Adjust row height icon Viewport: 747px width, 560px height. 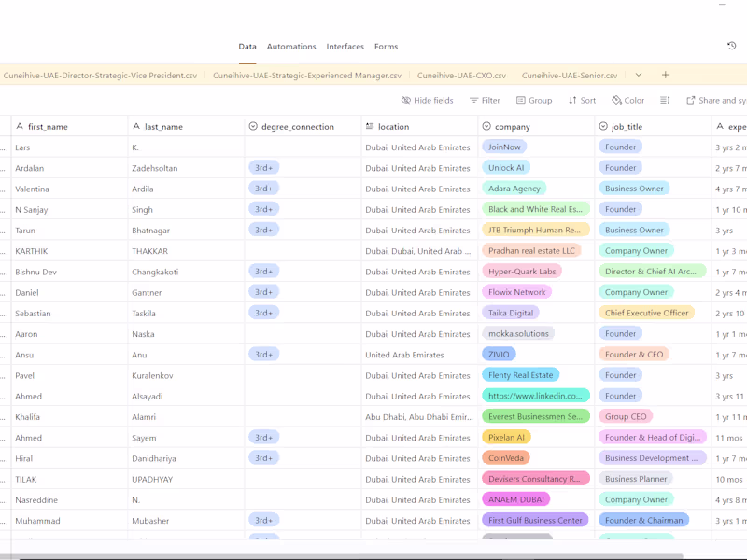(x=665, y=100)
